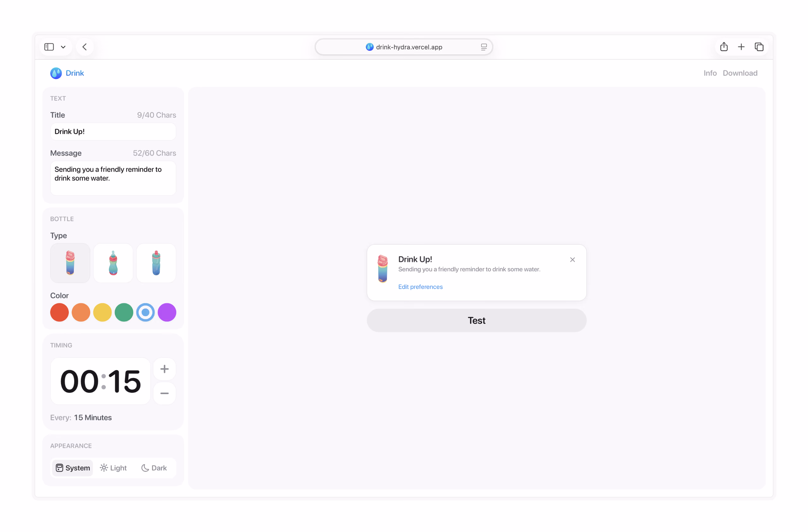Screen dimensions: 808x532
Task: Show tab overview icon
Action: coord(759,47)
